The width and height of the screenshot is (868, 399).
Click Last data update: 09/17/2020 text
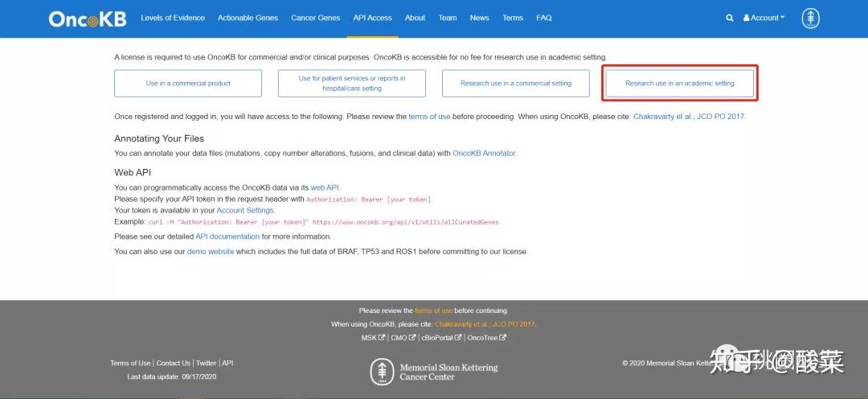pos(172,376)
